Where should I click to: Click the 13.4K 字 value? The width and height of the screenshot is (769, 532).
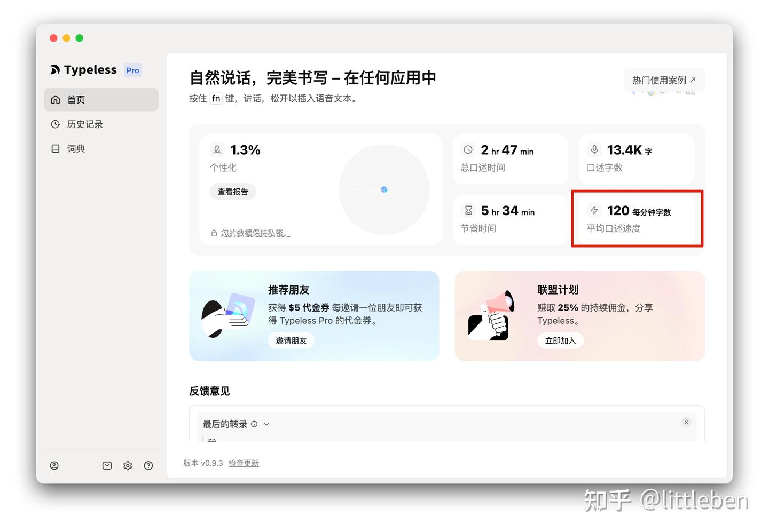(x=630, y=150)
